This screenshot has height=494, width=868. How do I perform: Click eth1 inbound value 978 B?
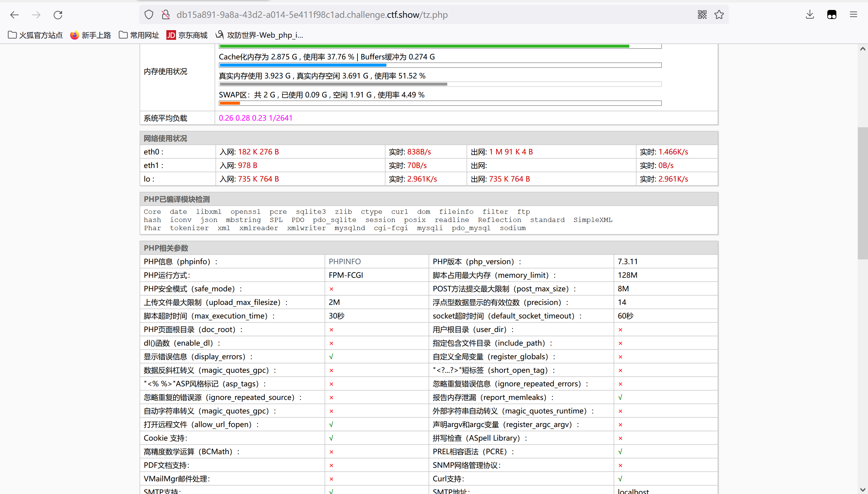pyautogui.click(x=247, y=165)
